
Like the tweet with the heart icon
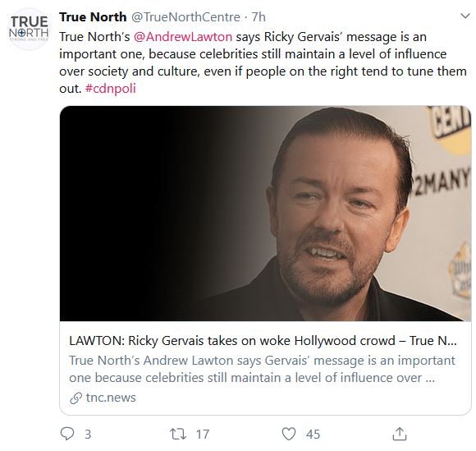[289, 434]
